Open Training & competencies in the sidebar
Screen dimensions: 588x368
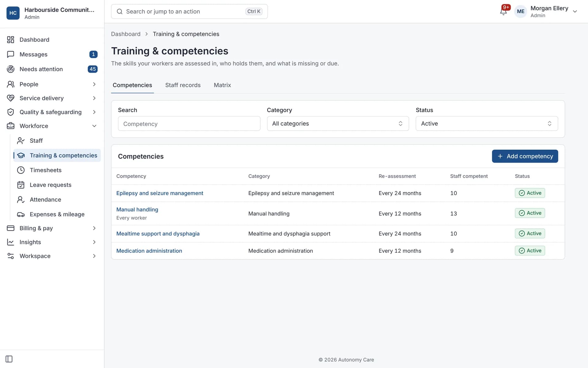[57, 155]
